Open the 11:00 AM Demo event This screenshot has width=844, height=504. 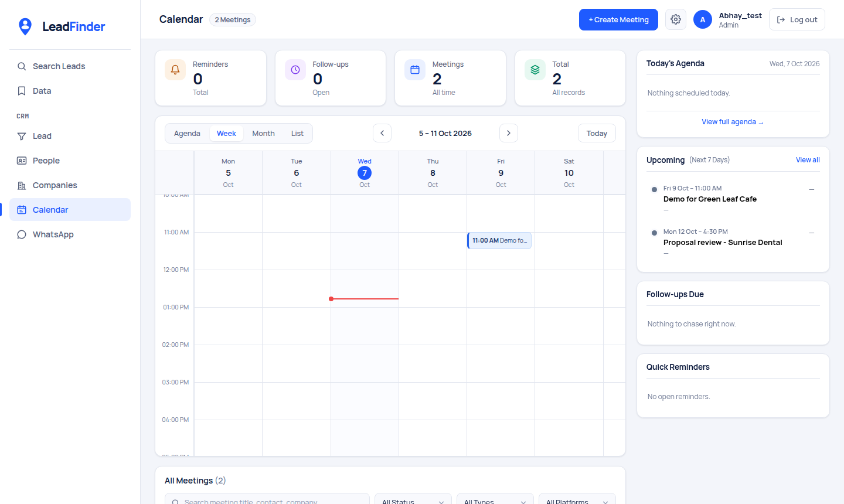(499, 240)
